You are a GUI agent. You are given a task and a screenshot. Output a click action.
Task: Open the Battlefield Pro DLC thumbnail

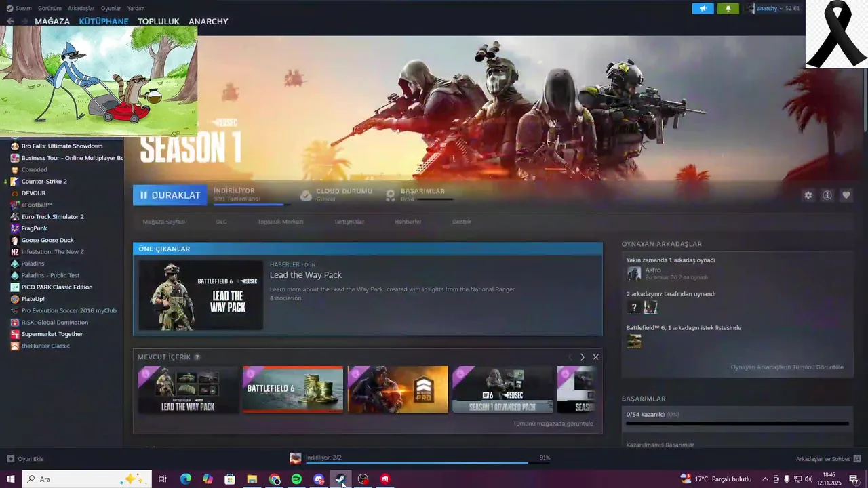[x=398, y=389]
